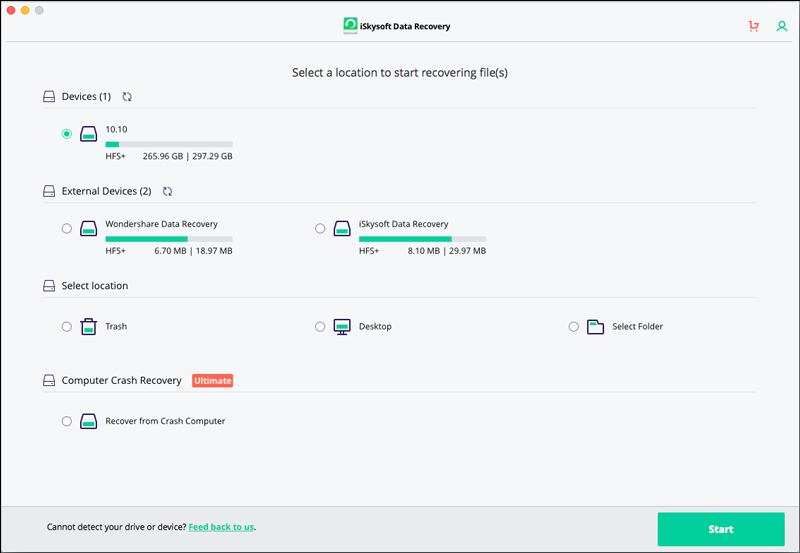Click the '8.10 MB | 29.97 MB' size text
This screenshot has height=553, width=800.
click(x=446, y=251)
